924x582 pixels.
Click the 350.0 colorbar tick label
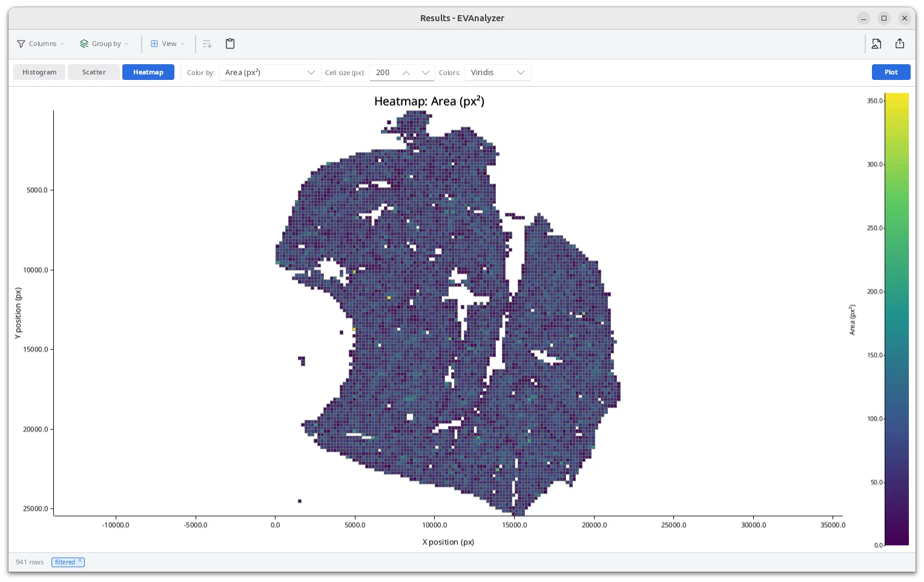click(x=874, y=101)
